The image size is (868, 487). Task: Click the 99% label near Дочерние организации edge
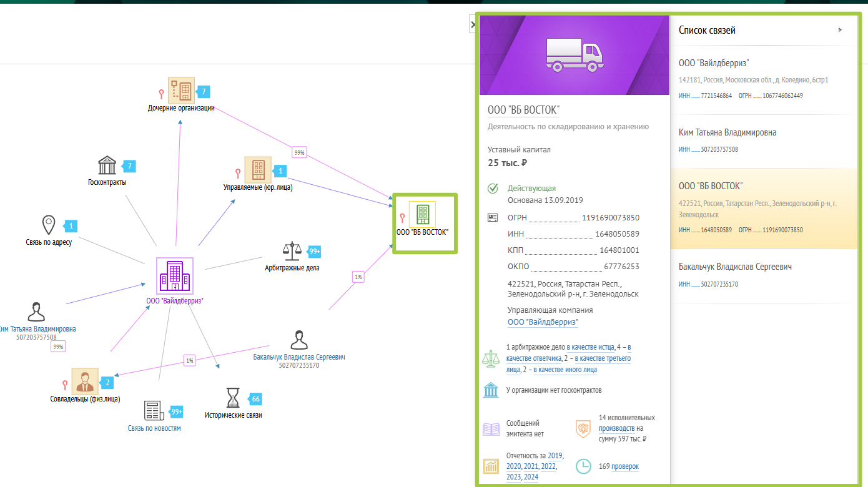pyautogui.click(x=299, y=152)
